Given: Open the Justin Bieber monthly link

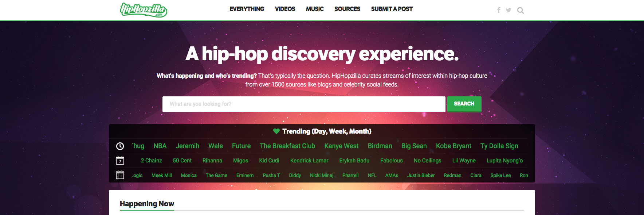Looking at the screenshot, I should coord(421,176).
